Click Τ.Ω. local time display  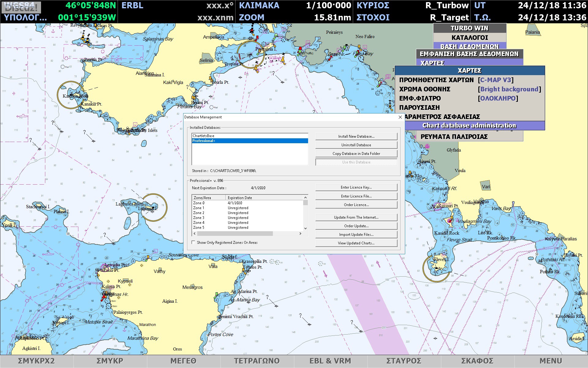click(530, 17)
